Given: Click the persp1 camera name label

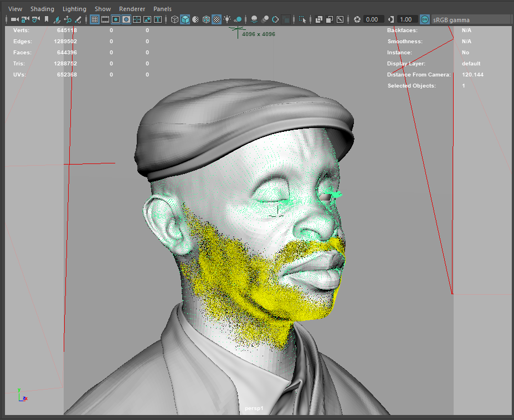Looking at the screenshot, I should click(254, 408).
